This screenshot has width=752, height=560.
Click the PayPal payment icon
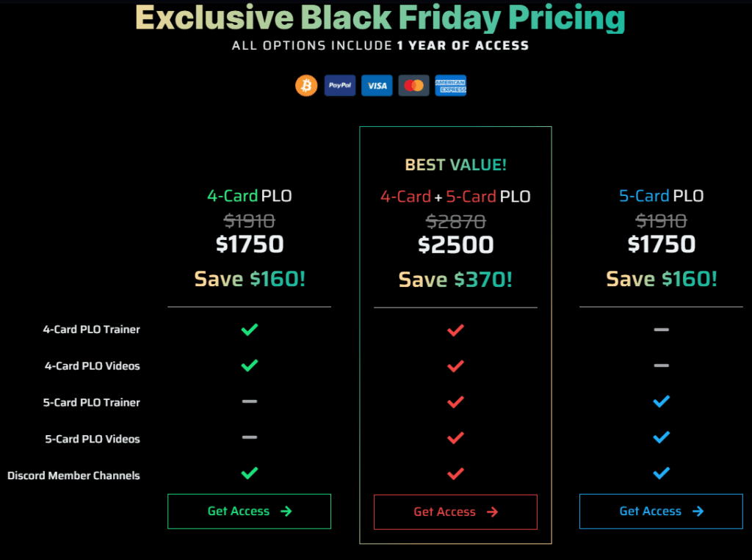[x=340, y=86]
